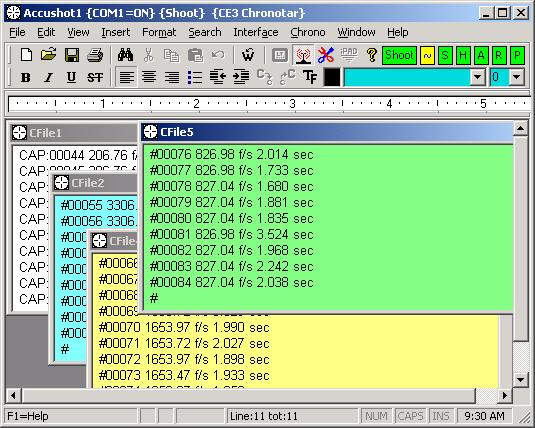Click the red and blue scissors tools icon
Screen dimensions: 535x428
coord(326,55)
